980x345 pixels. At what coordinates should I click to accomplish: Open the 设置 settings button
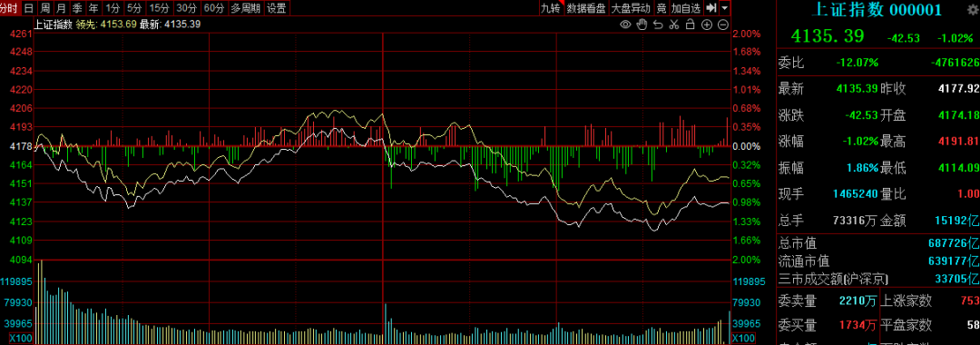pos(276,8)
